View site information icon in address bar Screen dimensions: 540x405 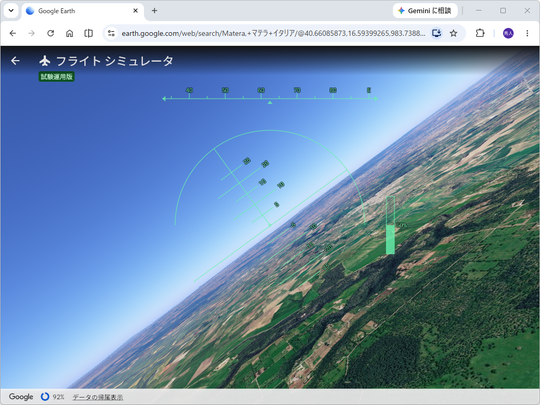(111, 33)
